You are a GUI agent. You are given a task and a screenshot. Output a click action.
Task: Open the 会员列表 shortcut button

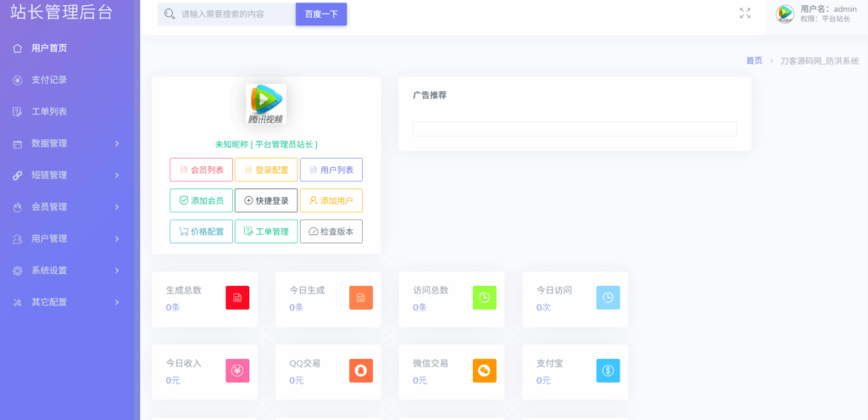[202, 170]
